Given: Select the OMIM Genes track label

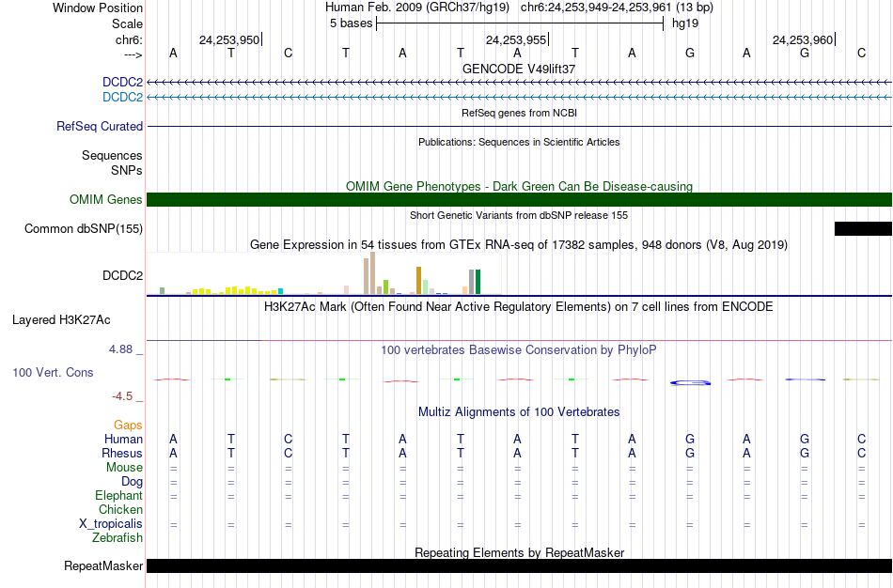Looking at the screenshot, I should click(x=106, y=200).
